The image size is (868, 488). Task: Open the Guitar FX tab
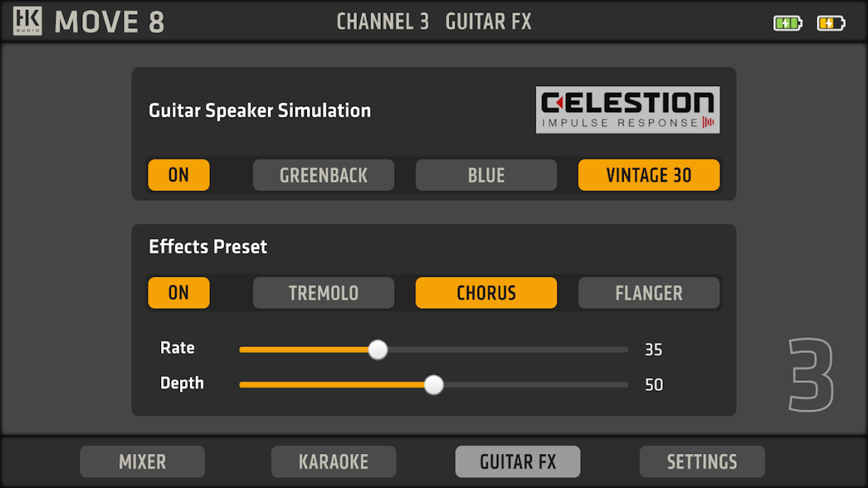pos(518,462)
